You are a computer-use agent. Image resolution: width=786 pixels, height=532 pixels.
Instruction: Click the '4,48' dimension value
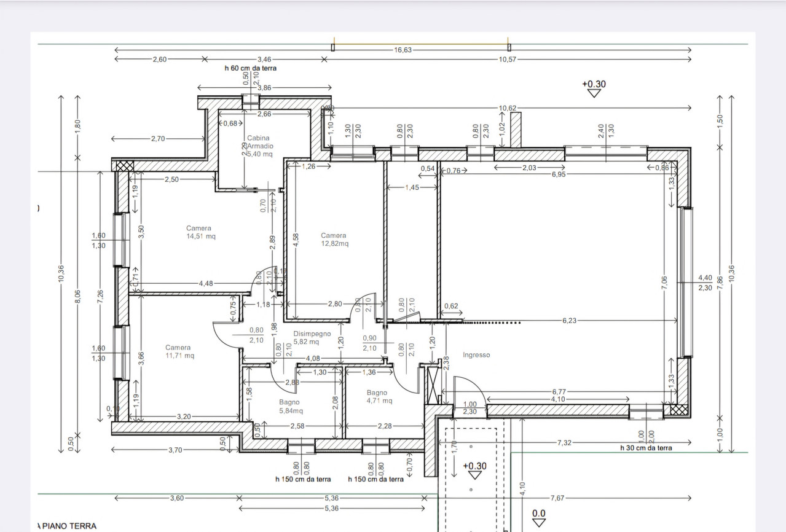click(206, 284)
